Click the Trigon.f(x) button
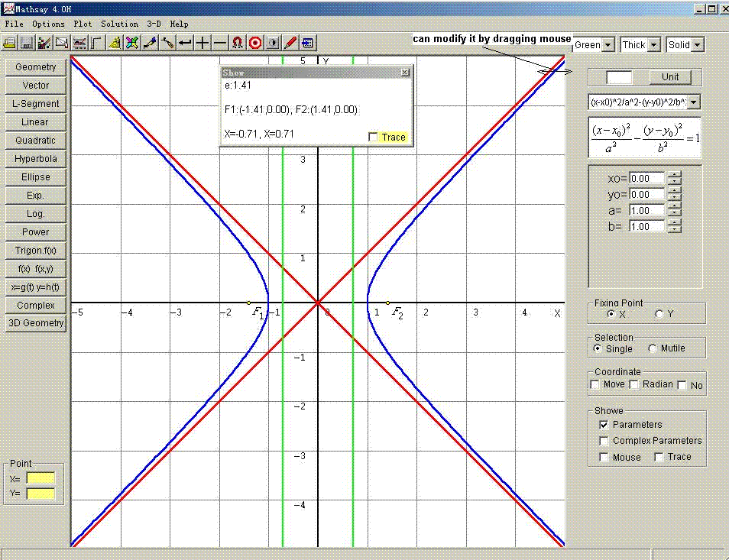 tap(36, 251)
